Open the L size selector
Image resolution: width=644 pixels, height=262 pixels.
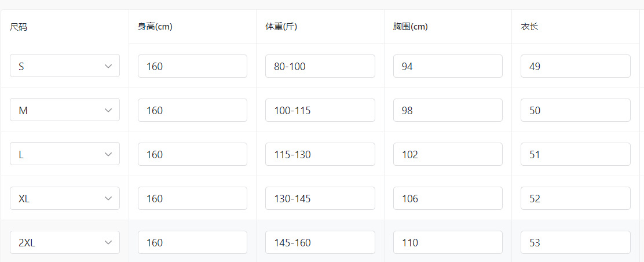coord(65,154)
